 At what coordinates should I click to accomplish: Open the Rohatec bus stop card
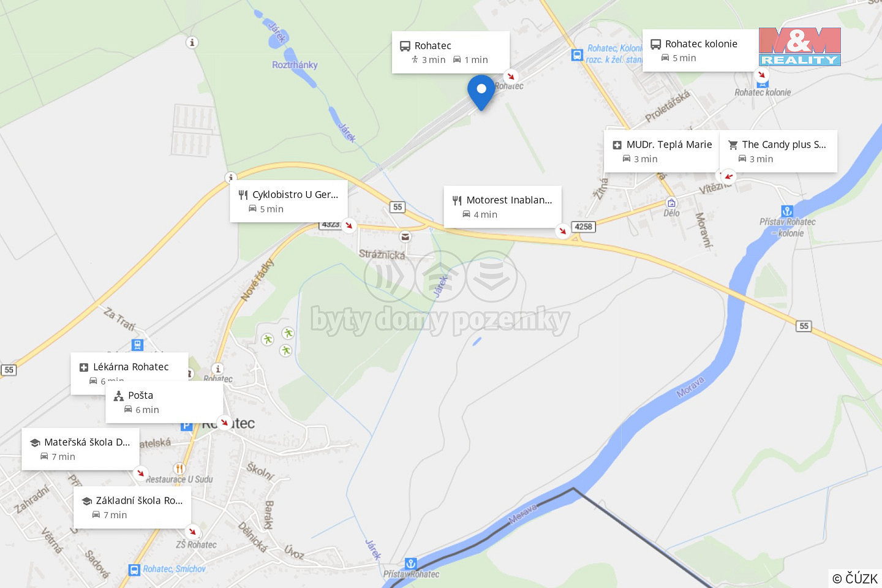[451, 52]
